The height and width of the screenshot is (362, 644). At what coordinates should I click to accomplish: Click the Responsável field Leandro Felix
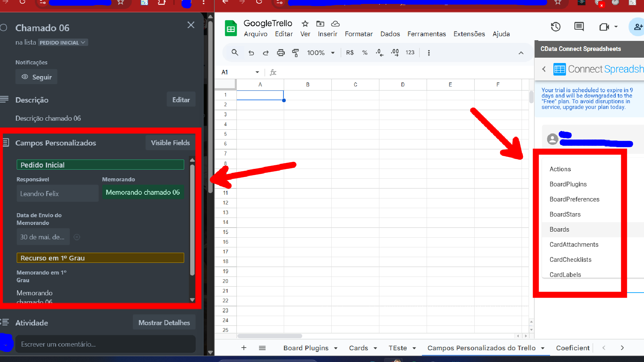(x=57, y=193)
